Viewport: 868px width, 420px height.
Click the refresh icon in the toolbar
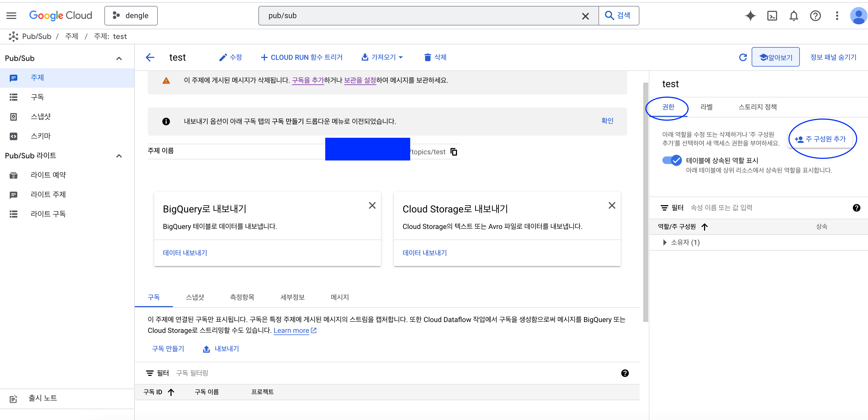(743, 57)
